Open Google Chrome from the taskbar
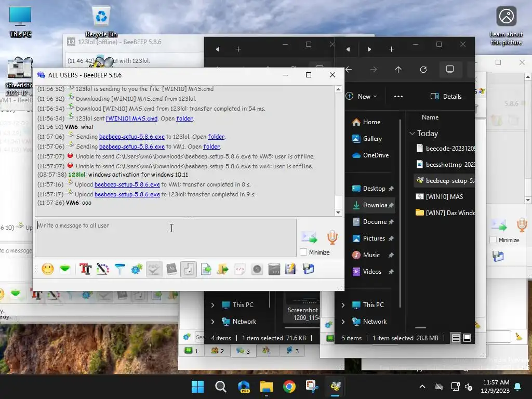 289,387
